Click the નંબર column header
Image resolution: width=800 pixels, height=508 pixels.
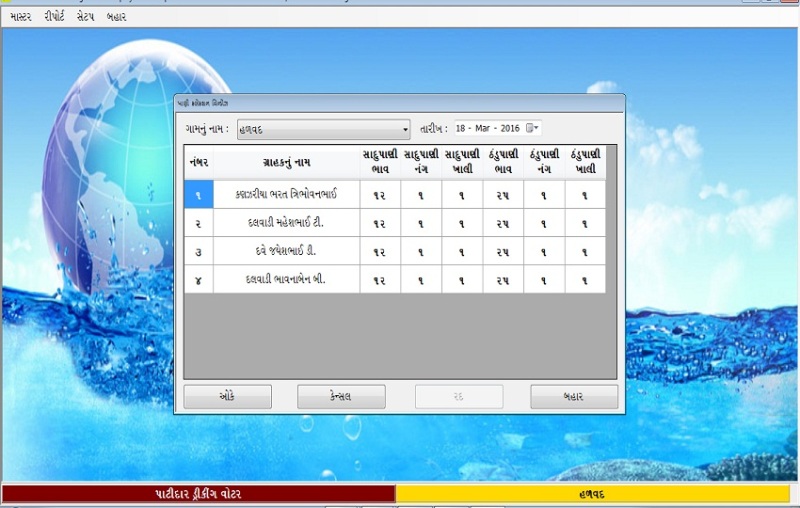[x=198, y=163]
